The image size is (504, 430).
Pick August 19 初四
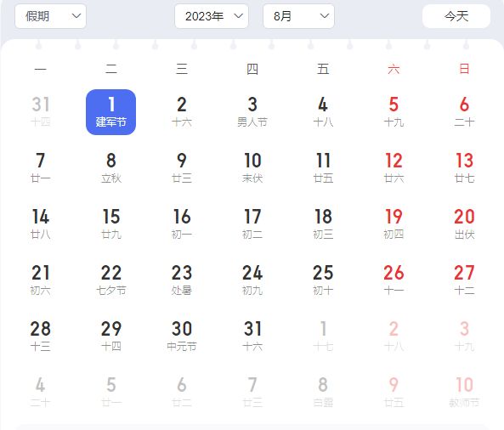click(x=394, y=224)
